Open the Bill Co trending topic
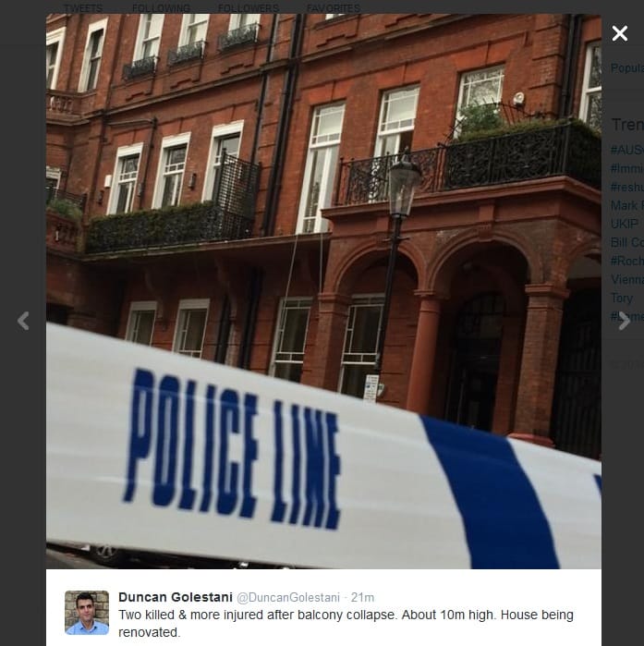 [627, 242]
